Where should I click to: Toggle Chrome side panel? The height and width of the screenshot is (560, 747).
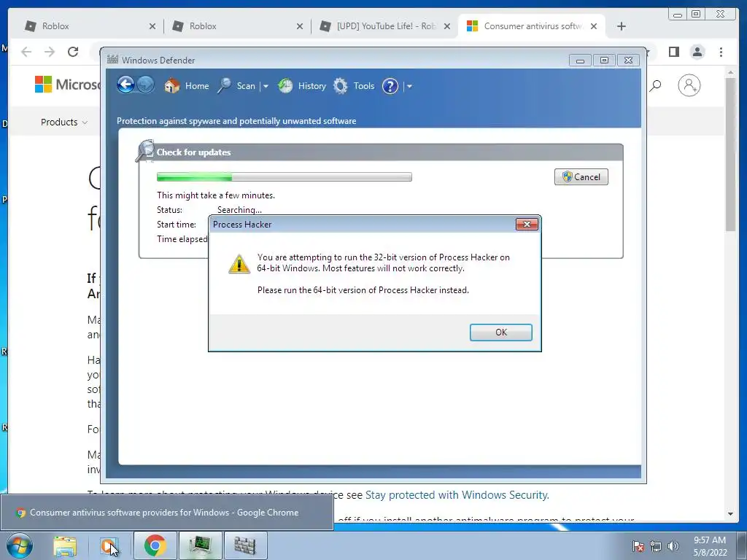[673, 52]
